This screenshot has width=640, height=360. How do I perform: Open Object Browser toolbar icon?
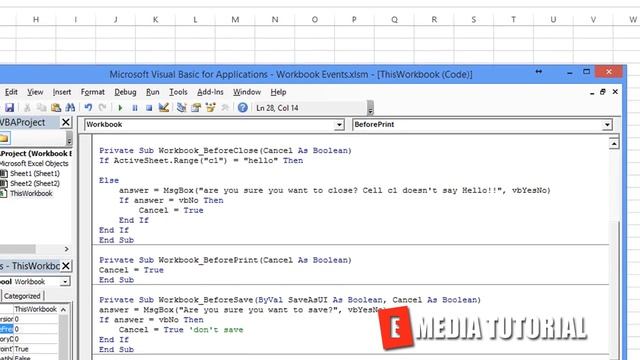tap(211, 108)
